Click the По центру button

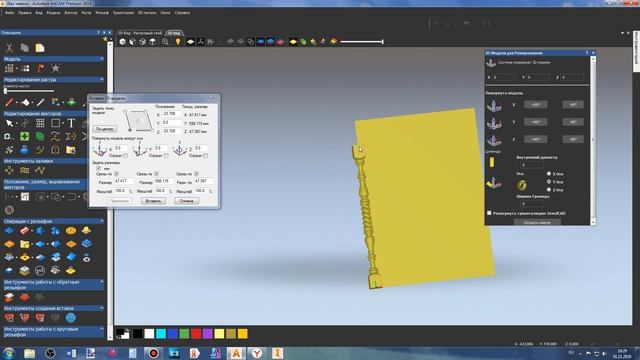click(104, 129)
